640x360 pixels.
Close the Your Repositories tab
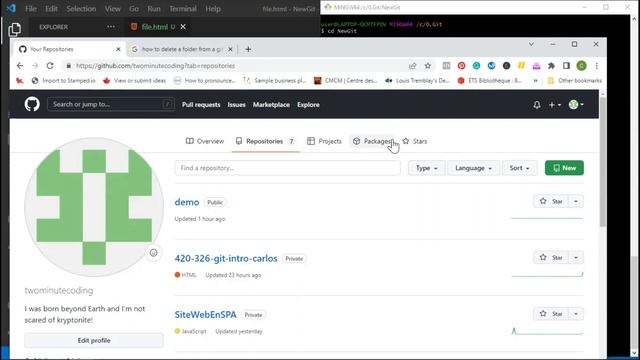click(x=118, y=49)
